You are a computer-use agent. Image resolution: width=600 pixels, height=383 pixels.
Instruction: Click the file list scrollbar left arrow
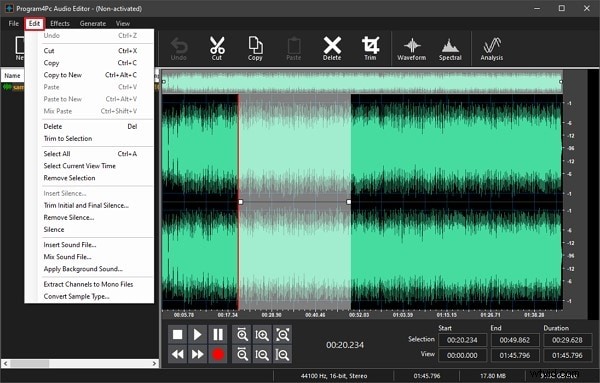coord(5,363)
